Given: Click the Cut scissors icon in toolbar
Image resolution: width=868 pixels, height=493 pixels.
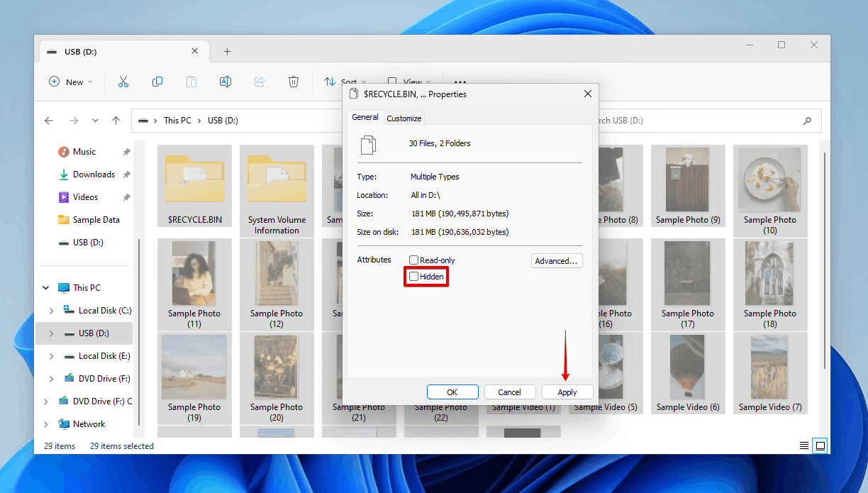Looking at the screenshot, I should (123, 82).
